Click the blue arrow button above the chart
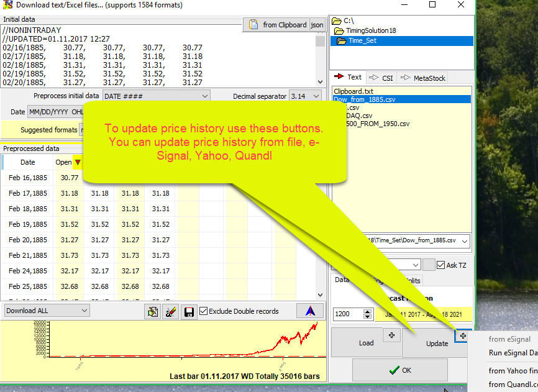 [x=309, y=311]
